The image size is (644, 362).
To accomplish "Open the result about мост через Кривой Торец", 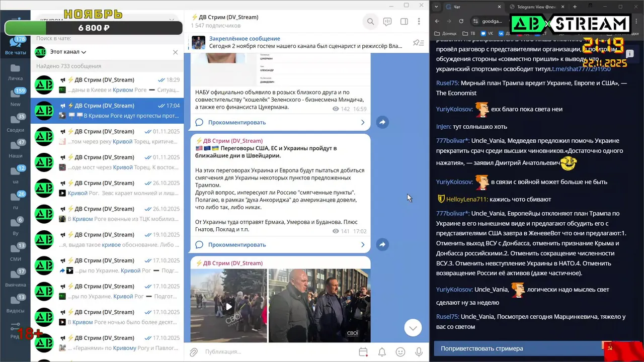I will (x=107, y=162).
